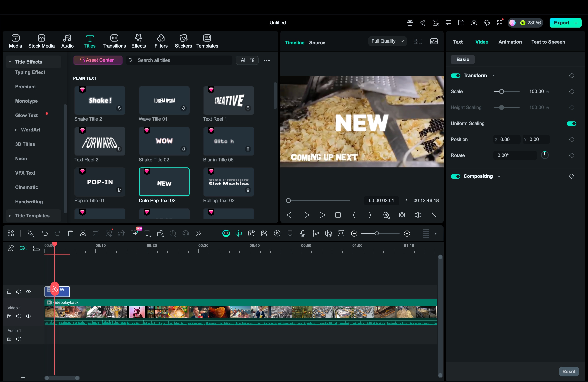Viewport: 588px width, 382px height.
Task: Select the Pop in Title 01 thumbnail
Action: [100, 182]
